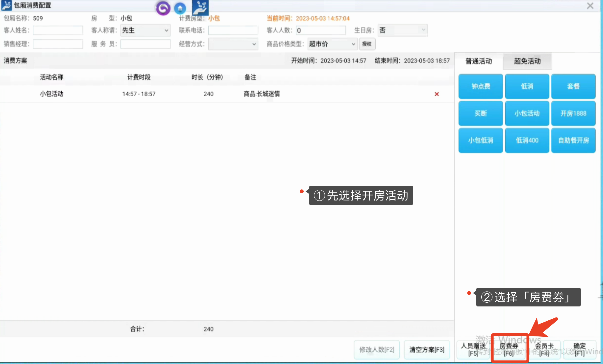Click the 钟点费 activity icon
Viewport: 603px width, 364px height.
pos(481,86)
